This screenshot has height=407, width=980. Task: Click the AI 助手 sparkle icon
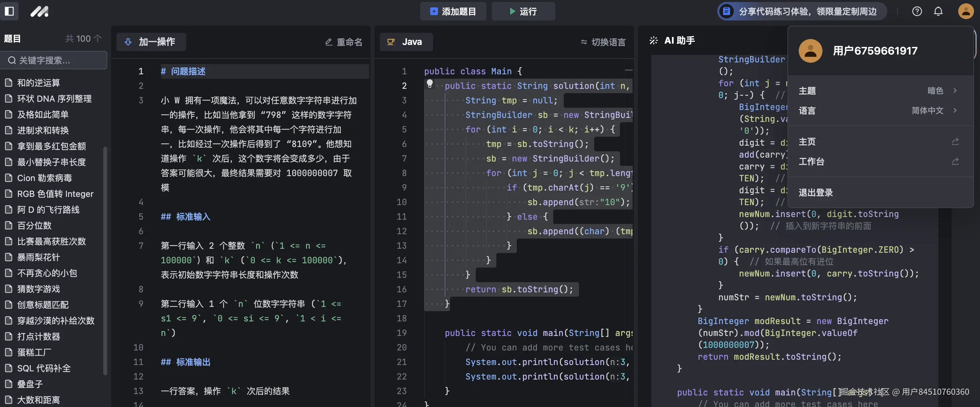coord(653,40)
